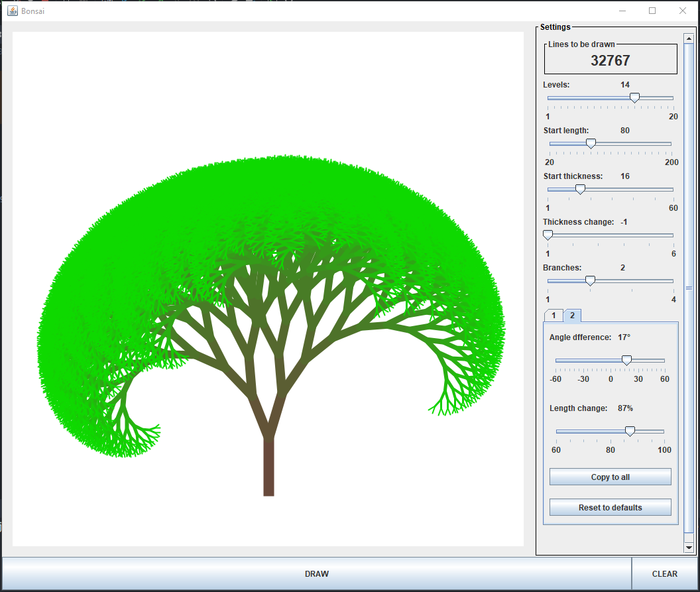Click the settings panel scrollbar thumb
Viewport: 700px width, 592px height.
coord(689,288)
